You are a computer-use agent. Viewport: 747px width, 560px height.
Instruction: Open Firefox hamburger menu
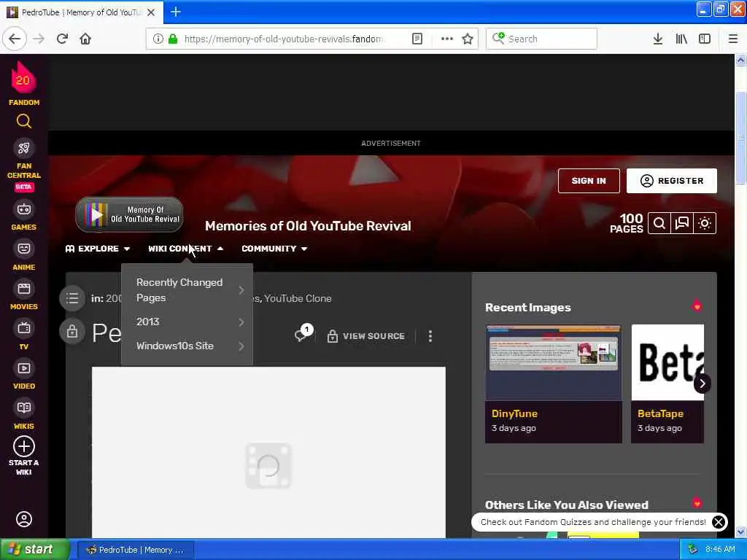[732, 39]
